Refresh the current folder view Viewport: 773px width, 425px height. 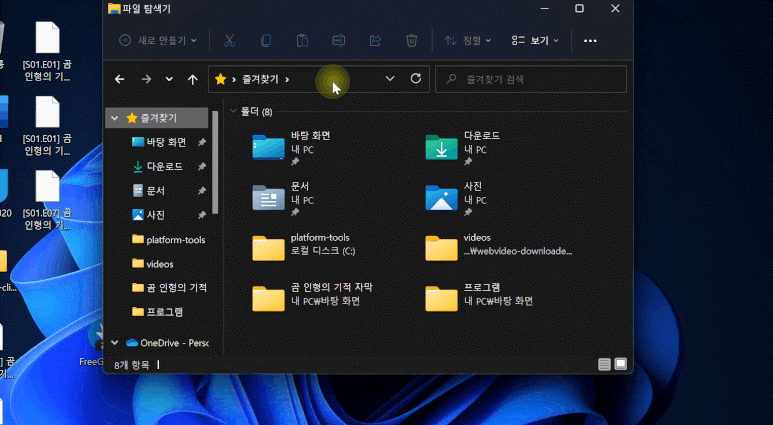[416, 79]
